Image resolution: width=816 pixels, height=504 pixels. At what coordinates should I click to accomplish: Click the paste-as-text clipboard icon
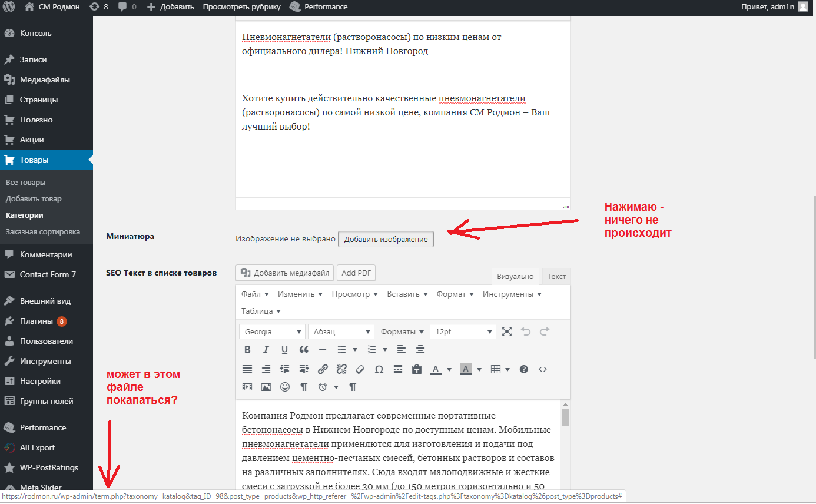pos(417,369)
